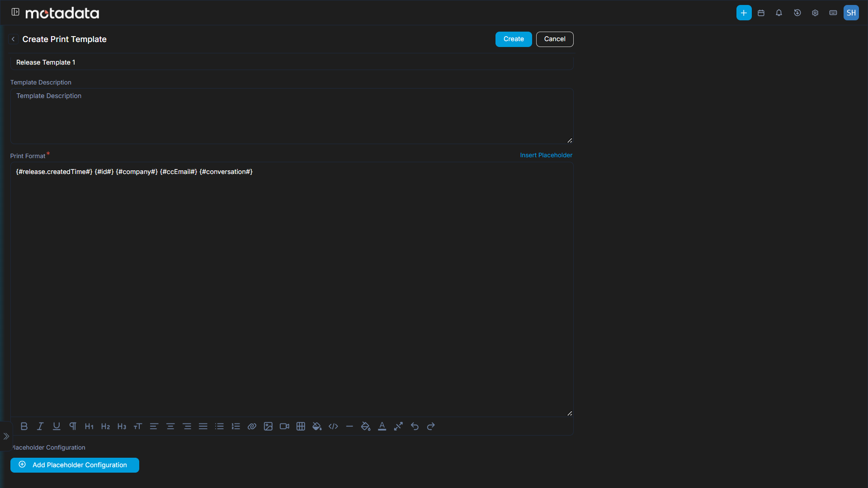Open the Insert Placeholder link
The width and height of the screenshot is (868, 488).
[x=546, y=155]
